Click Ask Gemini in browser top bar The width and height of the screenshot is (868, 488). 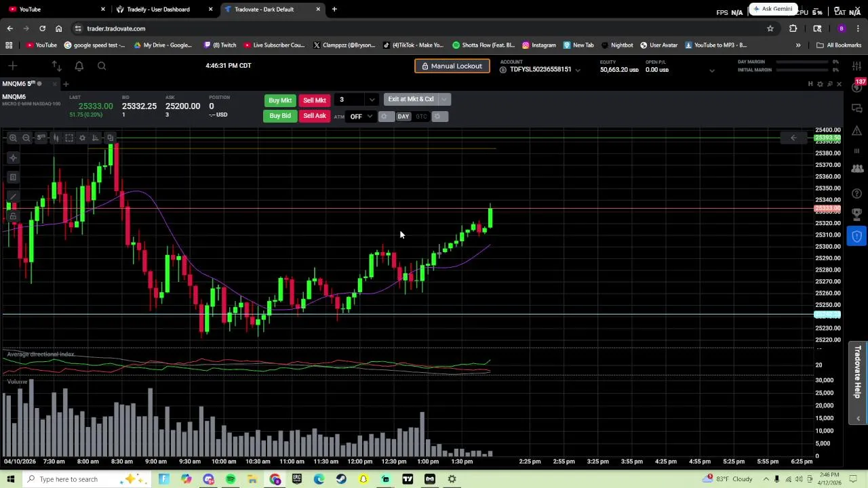pyautogui.click(x=772, y=9)
